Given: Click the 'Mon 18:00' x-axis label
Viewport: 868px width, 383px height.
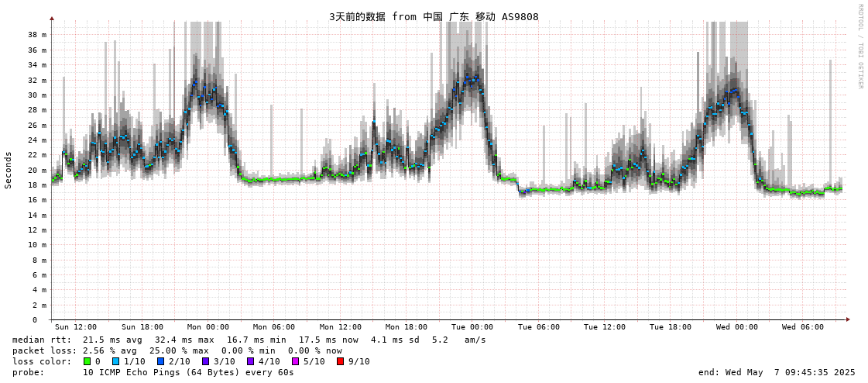Looking at the screenshot, I should (x=407, y=327).
